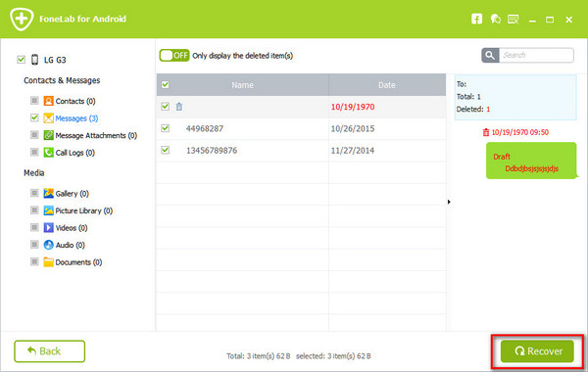Toggle the Call Logs (0) checkbox
Viewport: 588px width, 372px height.
(34, 152)
